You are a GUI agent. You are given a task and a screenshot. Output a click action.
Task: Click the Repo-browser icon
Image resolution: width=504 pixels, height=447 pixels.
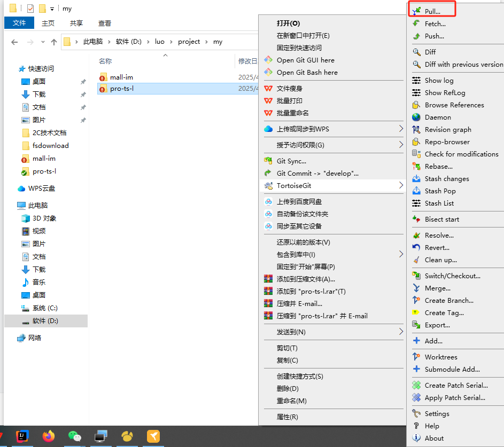[x=416, y=142]
